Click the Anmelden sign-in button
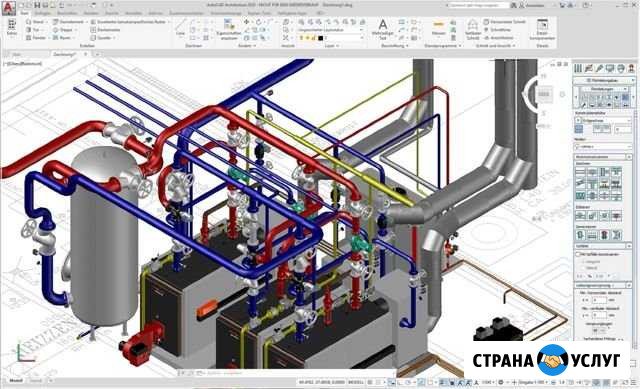 pyautogui.click(x=534, y=5)
